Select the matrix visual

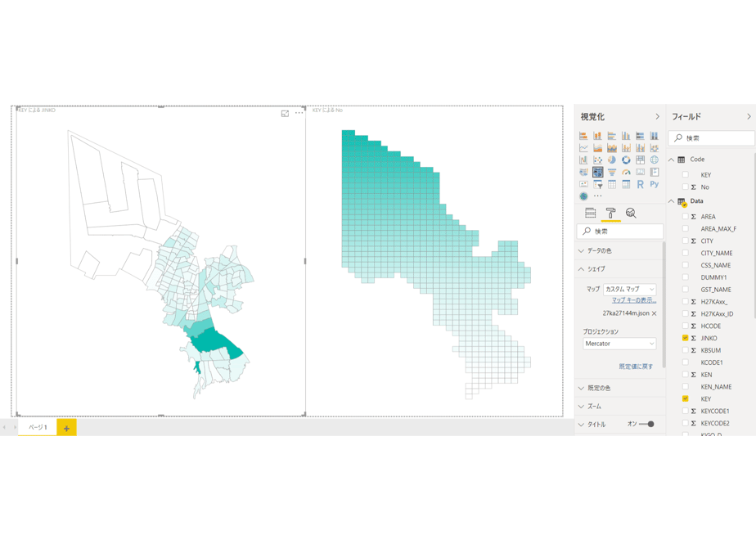tap(626, 184)
